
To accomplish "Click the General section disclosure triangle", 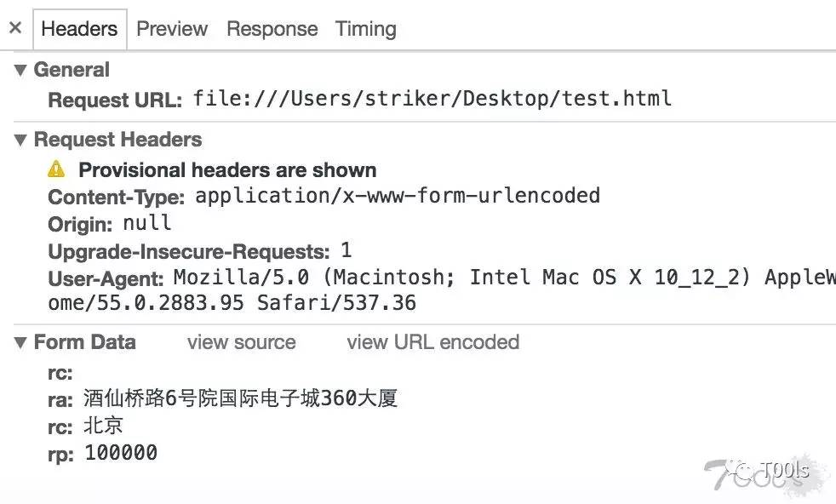I will 20,70.
